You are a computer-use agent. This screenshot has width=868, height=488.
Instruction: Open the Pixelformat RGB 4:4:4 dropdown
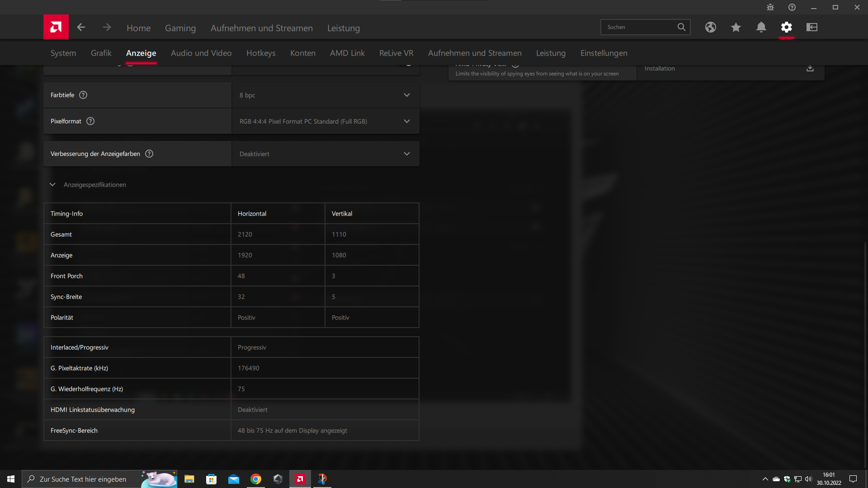pyautogui.click(x=325, y=121)
